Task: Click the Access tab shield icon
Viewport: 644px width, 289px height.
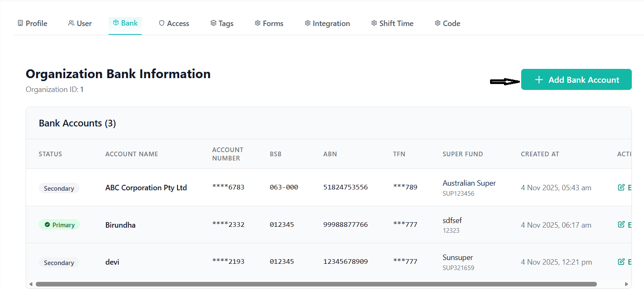Action: coord(162,23)
